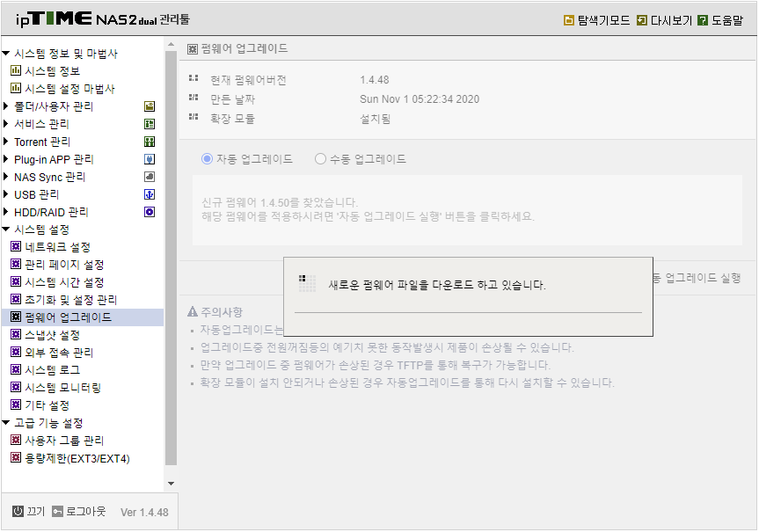Click the disk icon beside HDD/RAID 관리

click(150, 212)
